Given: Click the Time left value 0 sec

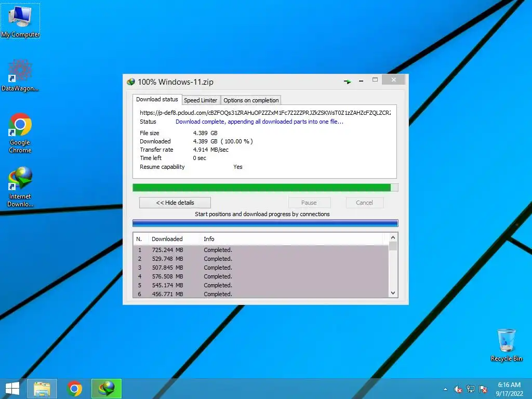Looking at the screenshot, I should (x=199, y=158).
